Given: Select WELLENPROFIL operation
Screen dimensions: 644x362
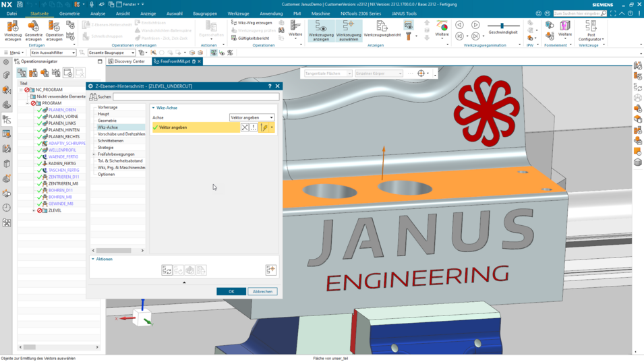Looking at the screenshot, I should (x=62, y=150).
